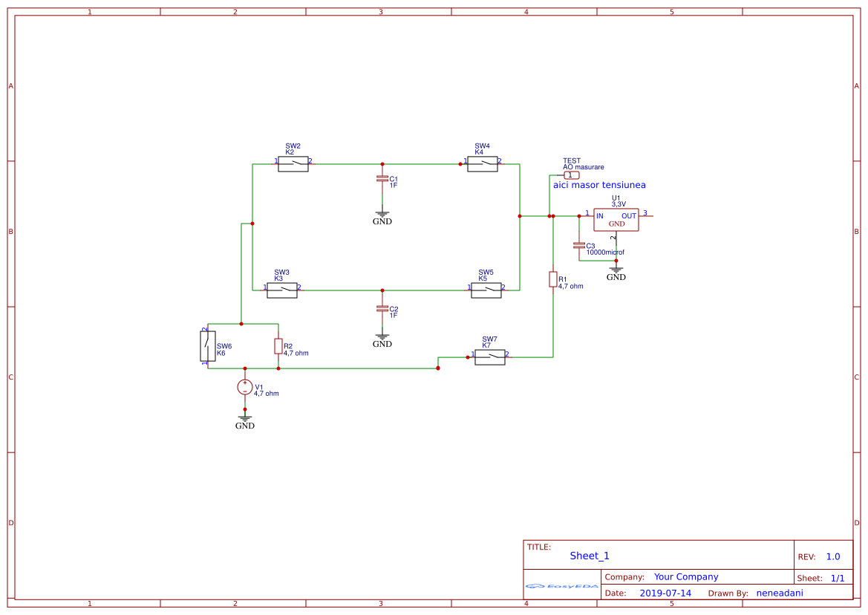Click resistor R1 symbol
Viewport: 868px width, 615px height.
[552, 279]
